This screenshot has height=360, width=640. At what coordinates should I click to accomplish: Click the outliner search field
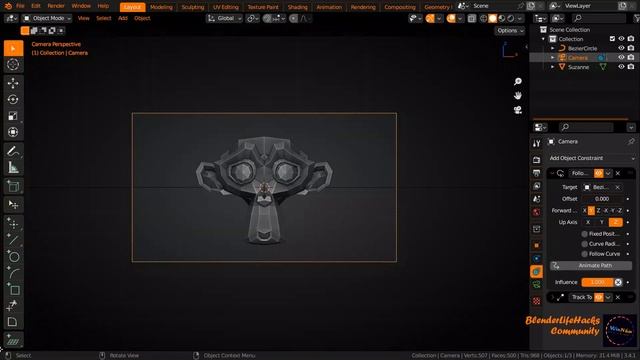click(x=598, y=18)
